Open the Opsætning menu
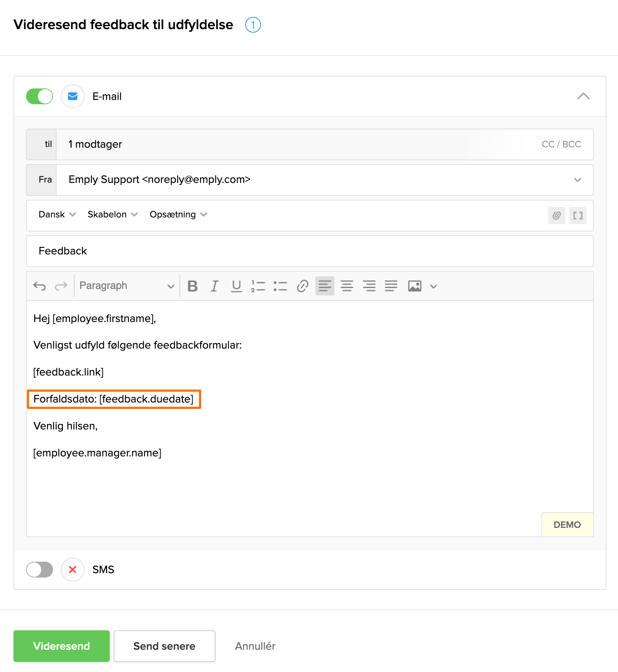 pyautogui.click(x=178, y=215)
